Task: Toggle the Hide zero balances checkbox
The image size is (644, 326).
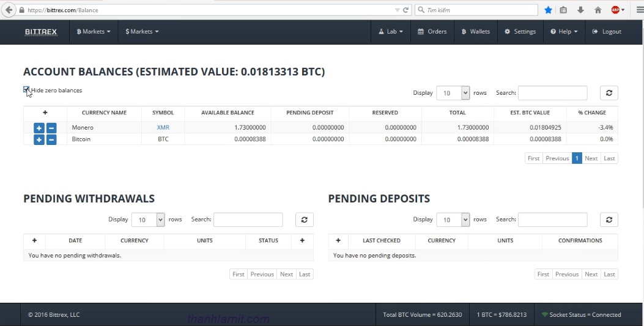Action: pyautogui.click(x=26, y=90)
